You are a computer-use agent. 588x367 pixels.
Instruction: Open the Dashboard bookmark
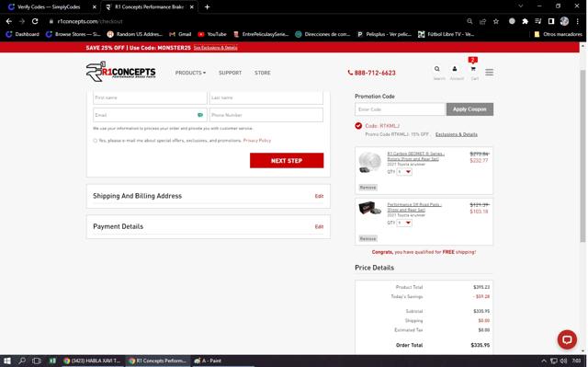click(x=23, y=34)
